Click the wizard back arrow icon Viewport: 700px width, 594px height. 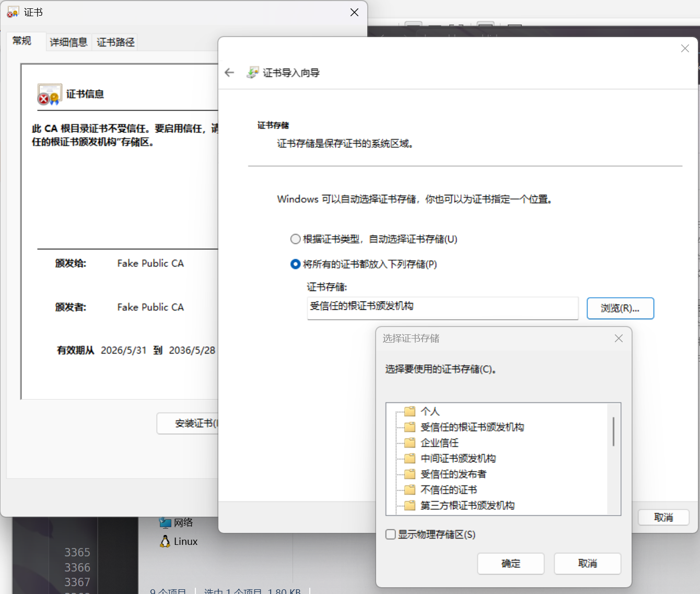pos(229,73)
